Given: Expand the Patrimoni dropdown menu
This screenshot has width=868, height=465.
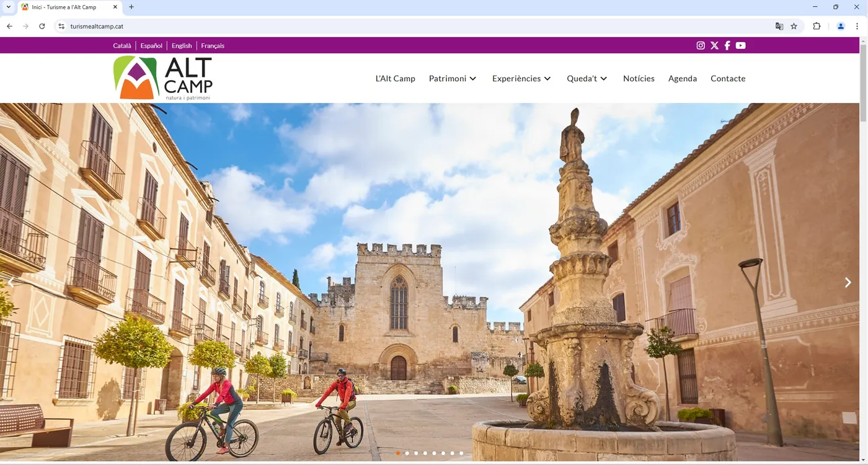Looking at the screenshot, I should pyautogui.click(x=453, y=79).
